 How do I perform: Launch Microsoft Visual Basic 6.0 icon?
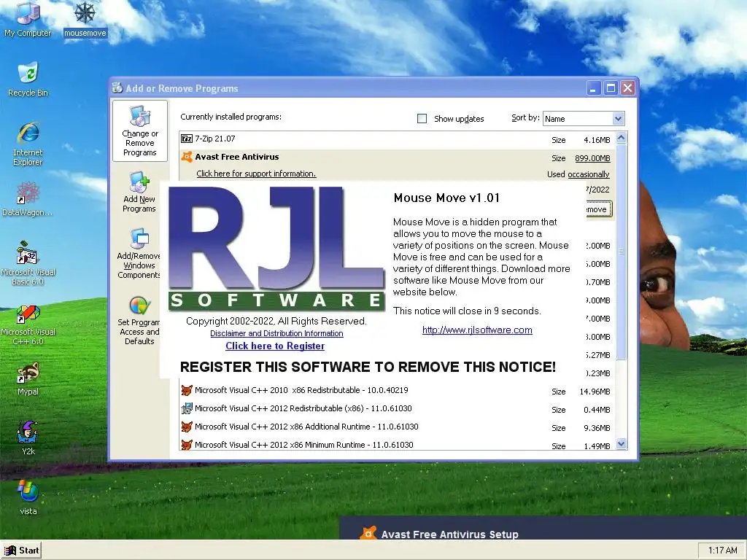click(28, 262)
